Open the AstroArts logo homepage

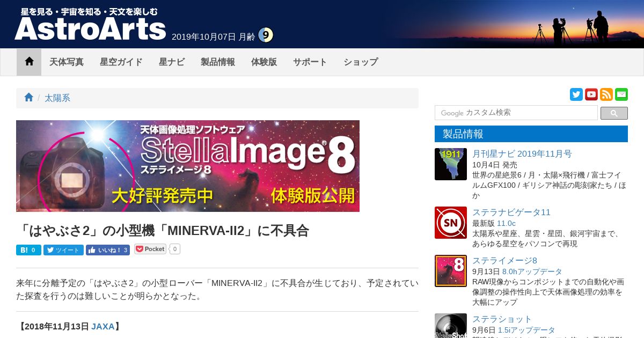click(90, 24)
